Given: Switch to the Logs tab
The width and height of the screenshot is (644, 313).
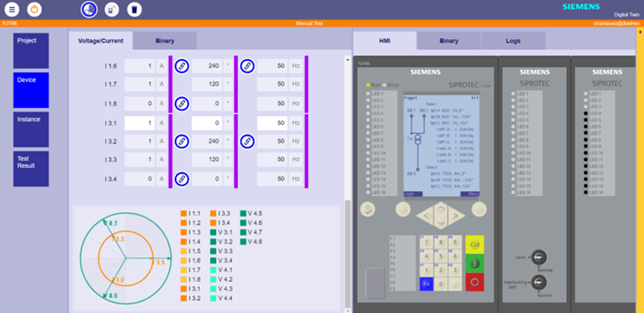Looking at the screenshot, I should (x=513, y=41).
